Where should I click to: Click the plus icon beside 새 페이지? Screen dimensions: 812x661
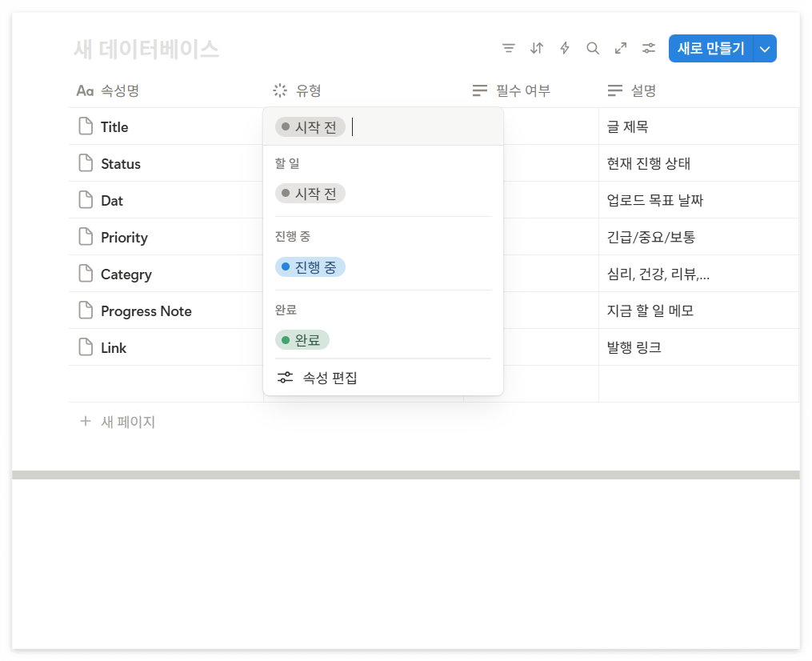(86, 421)
